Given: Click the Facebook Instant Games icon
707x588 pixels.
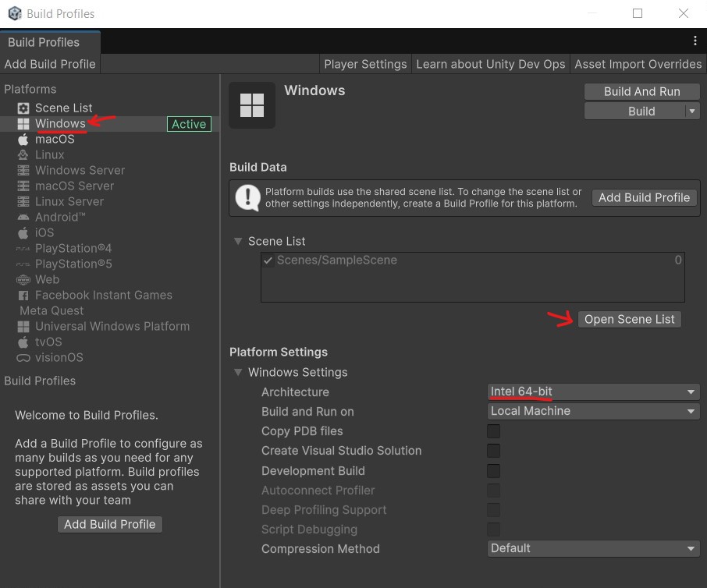Looking at the screenshot, I should pyautogui.click(x=23, y=296).
